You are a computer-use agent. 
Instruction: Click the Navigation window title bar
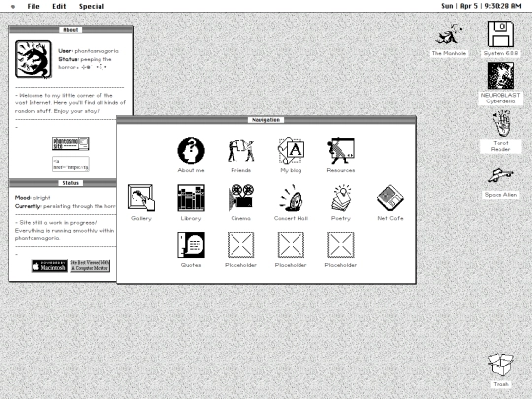pyautogui.click(x=266, y=120)
